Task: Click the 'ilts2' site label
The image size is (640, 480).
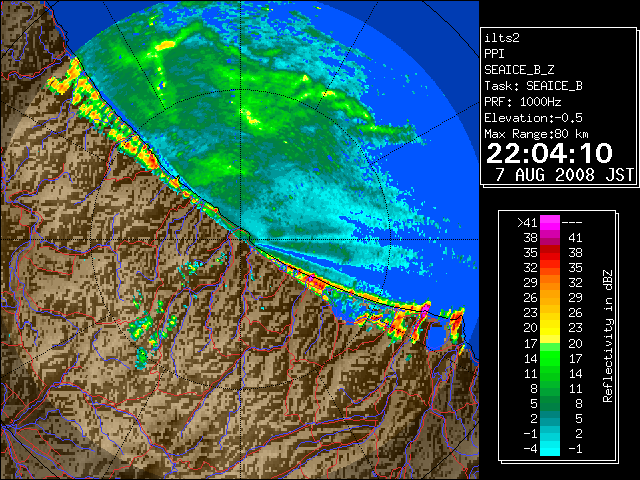Action: pos(502,38)
